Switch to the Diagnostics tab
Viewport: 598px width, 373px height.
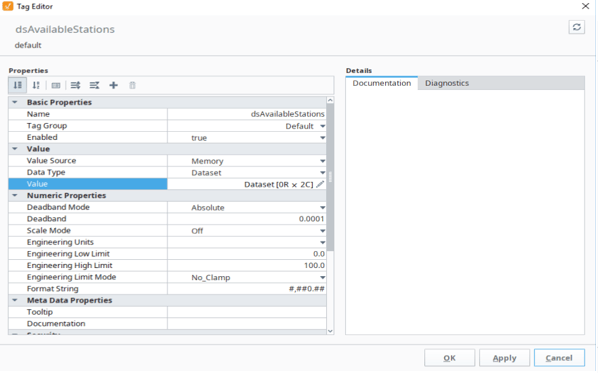click(x=447, y=83)
